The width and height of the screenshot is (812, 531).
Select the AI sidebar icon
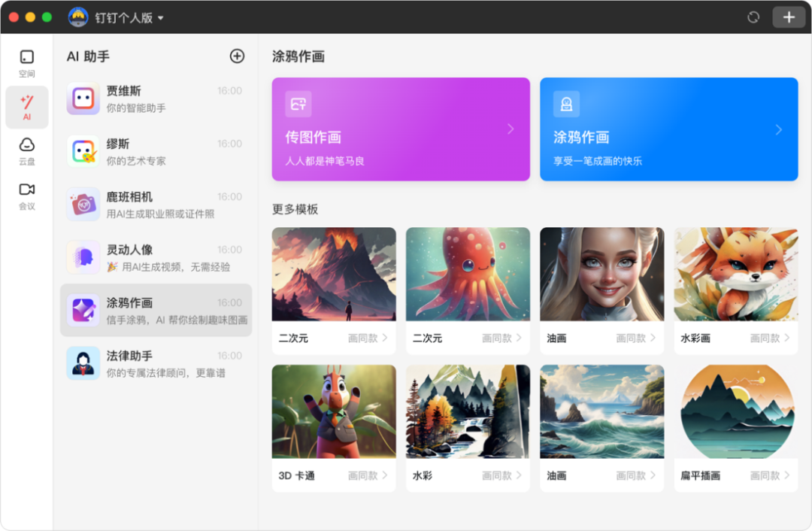(27, 108)
